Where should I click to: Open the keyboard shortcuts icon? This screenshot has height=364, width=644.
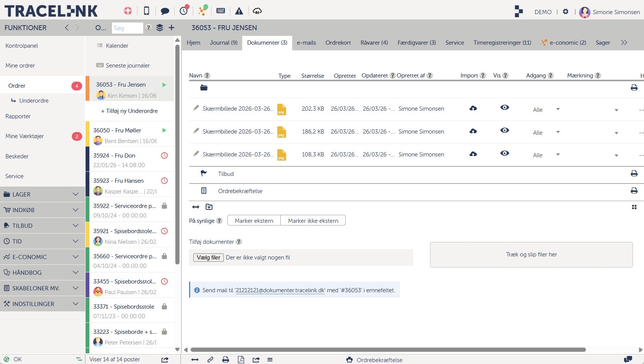[x=221, y=11]
